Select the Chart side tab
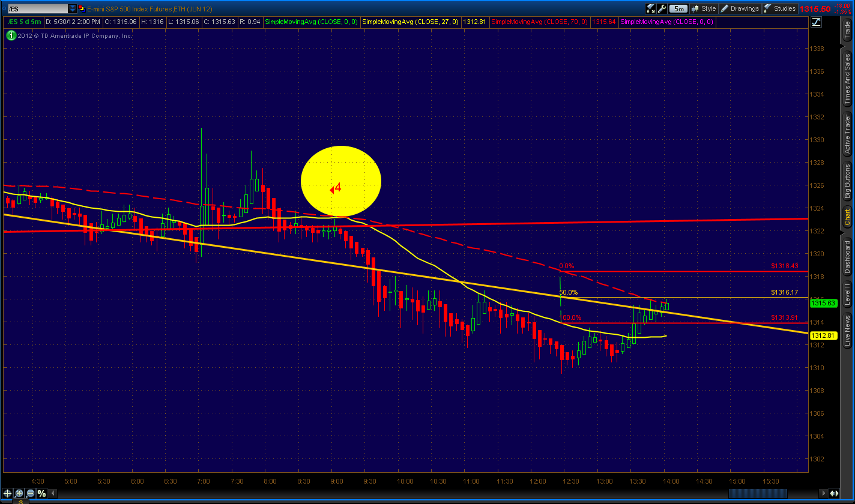855x504 pixels. click(847, 217)
